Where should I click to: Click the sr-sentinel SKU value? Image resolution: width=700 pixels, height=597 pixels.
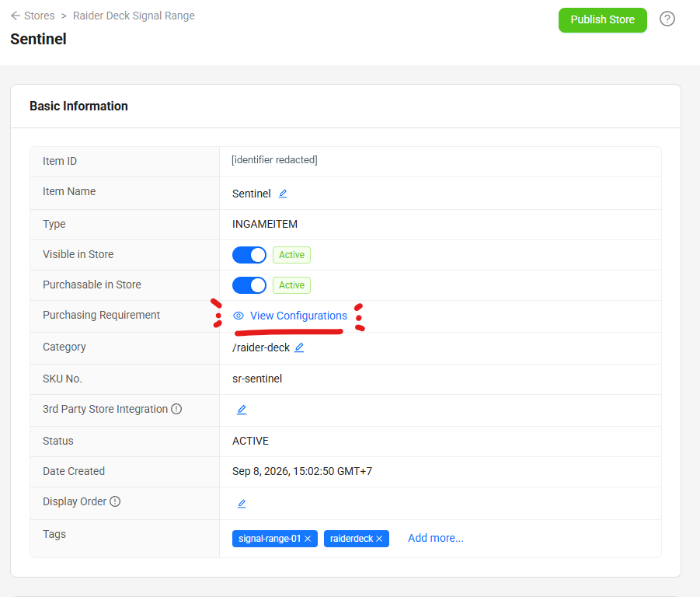(x=257, y=379)
